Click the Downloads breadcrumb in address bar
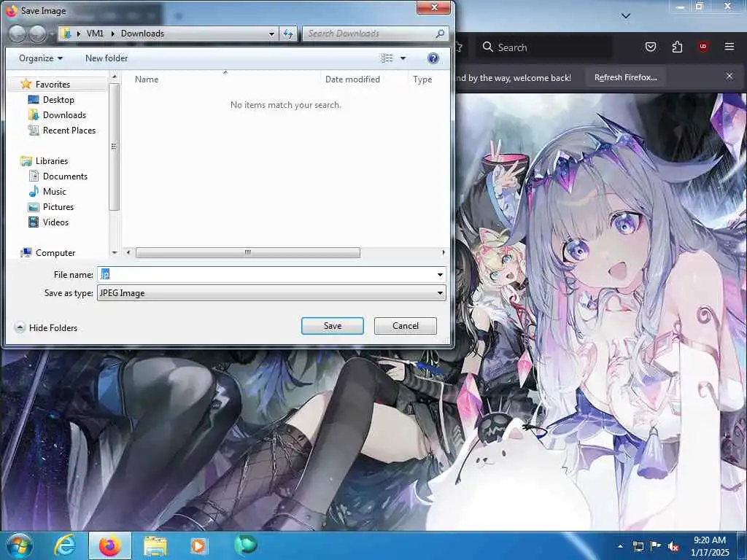This screenshot has width=747, height=560. pos(142,34)
